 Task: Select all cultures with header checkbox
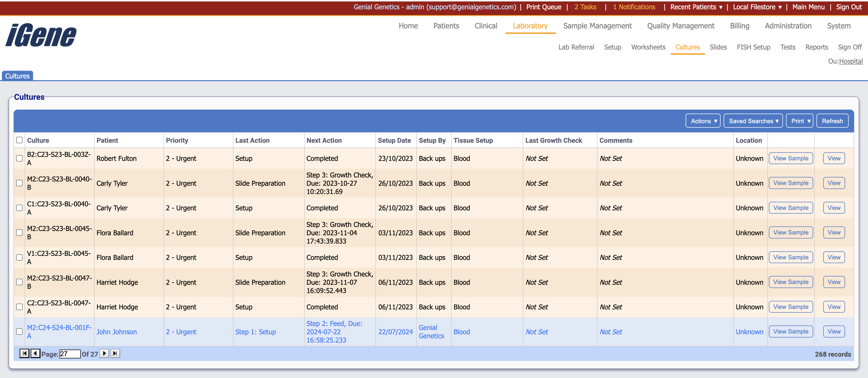pyautogui.click(x=20, y=140)
